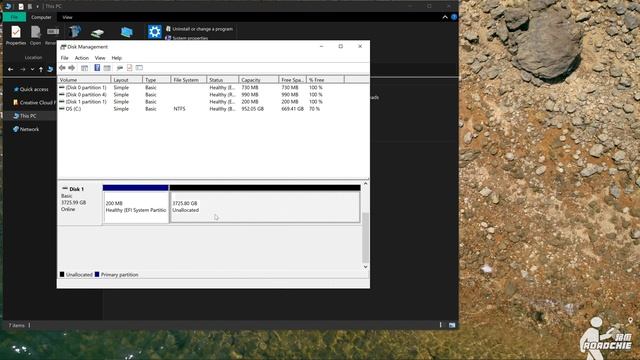Sort by the Layout column header

coord(127,80)
